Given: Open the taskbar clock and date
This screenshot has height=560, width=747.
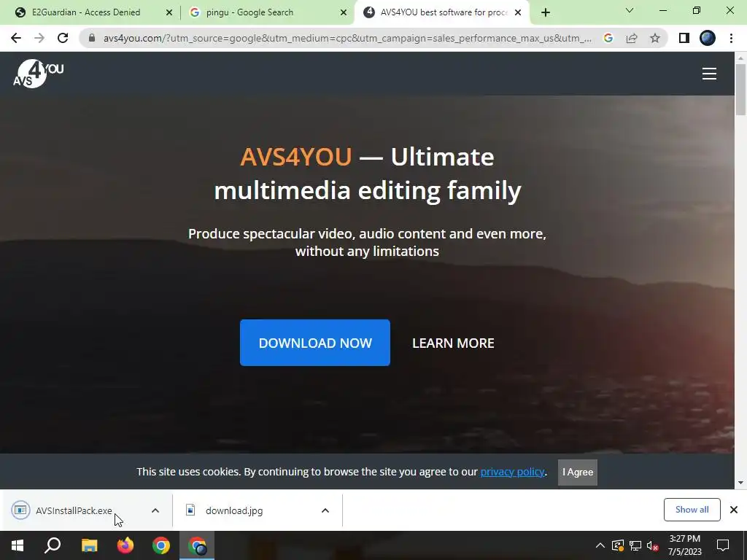Looking at the screenshot, I should click(x=684, y=545).
